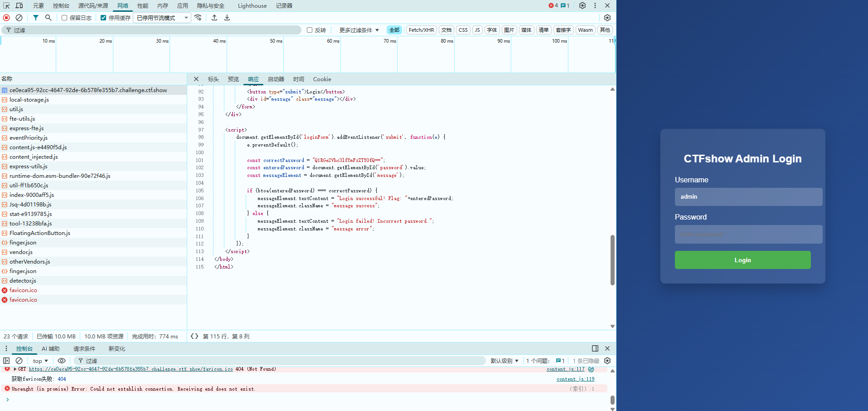Image resolution: width=868 pixels, height=411 pixels.
Task: Click the issues count badge in console
Action: pyautogui.click(x=560, y=361)
